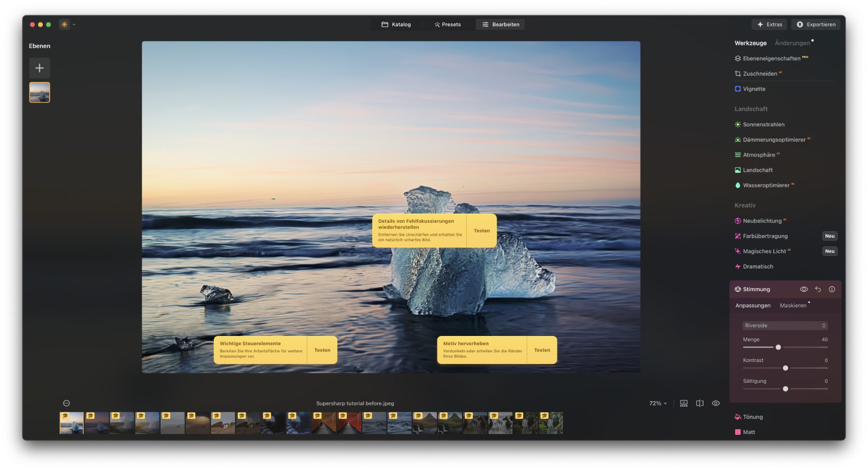Click Testen on the Motiv hervorheben tip
The width and height of the screenshot is (868, 470).
coord(542,350)
